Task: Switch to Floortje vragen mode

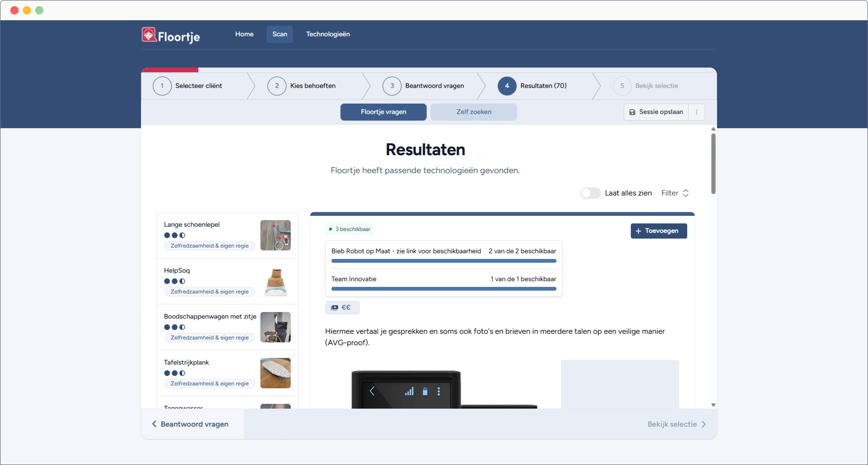Action: pyautogui.click(x=383, y=112)
